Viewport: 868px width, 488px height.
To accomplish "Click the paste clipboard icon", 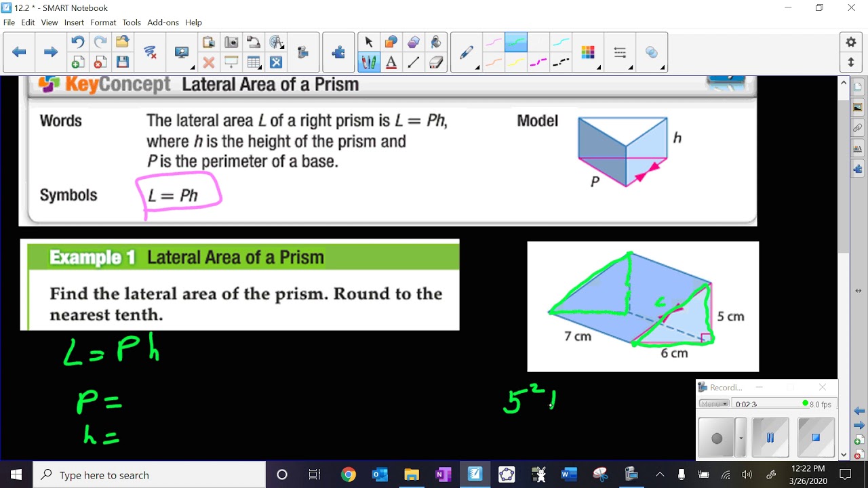I will 209,43.
